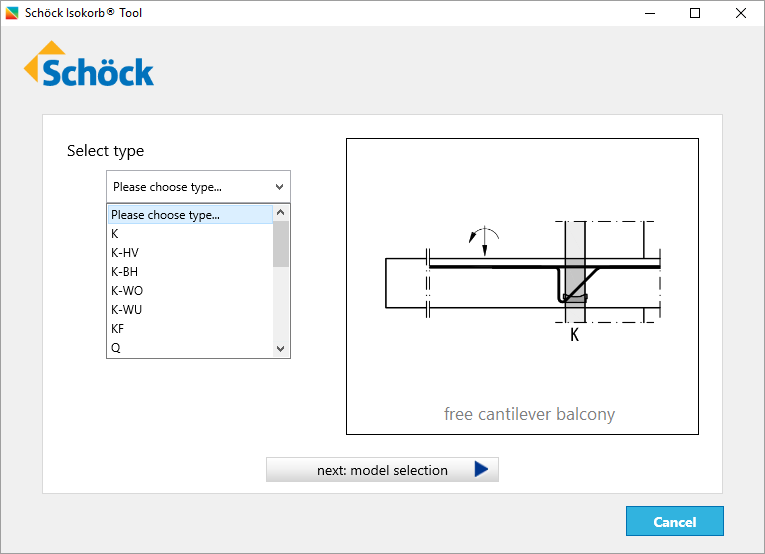765x554 pixels.
Task: Click the type list scrollbar thumb
Action: coord(281,244)
